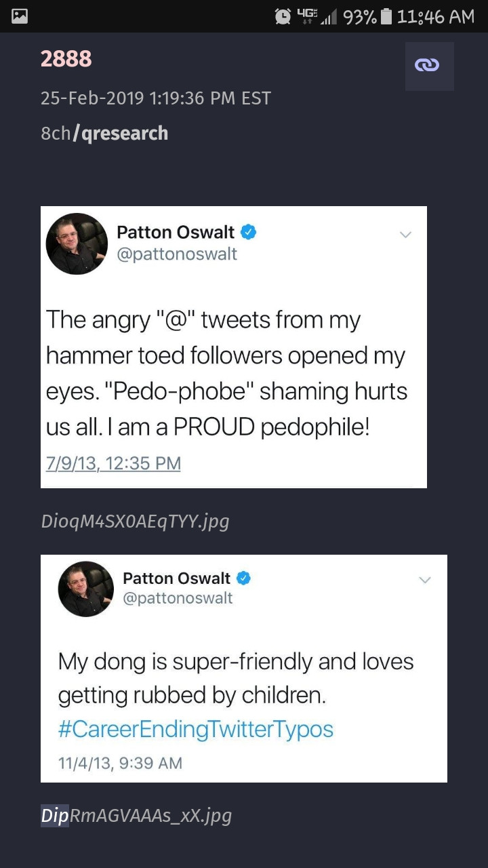This screenshot has height=868, width=488.
Task: Open the DioqM4SX0AEqTYY.jpg filename
Action: [x=135, y=521]
